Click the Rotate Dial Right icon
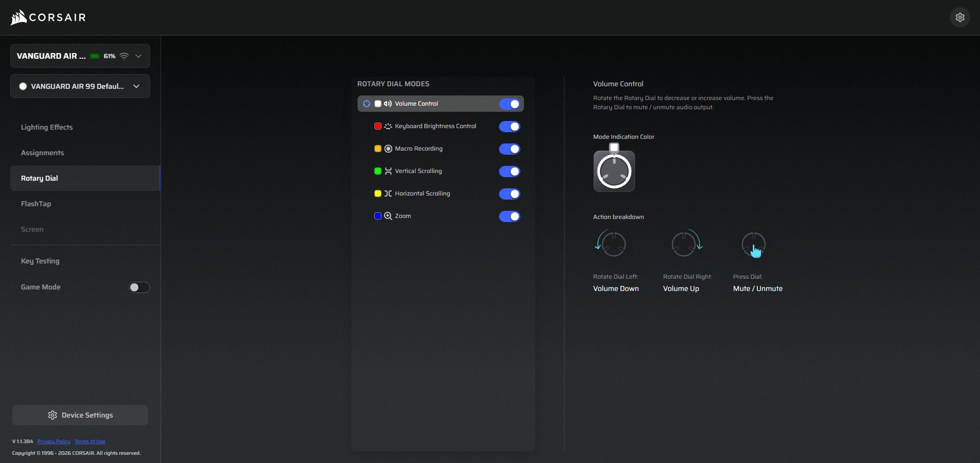Viewport: 980px width, 463px height. click(686, 243)
